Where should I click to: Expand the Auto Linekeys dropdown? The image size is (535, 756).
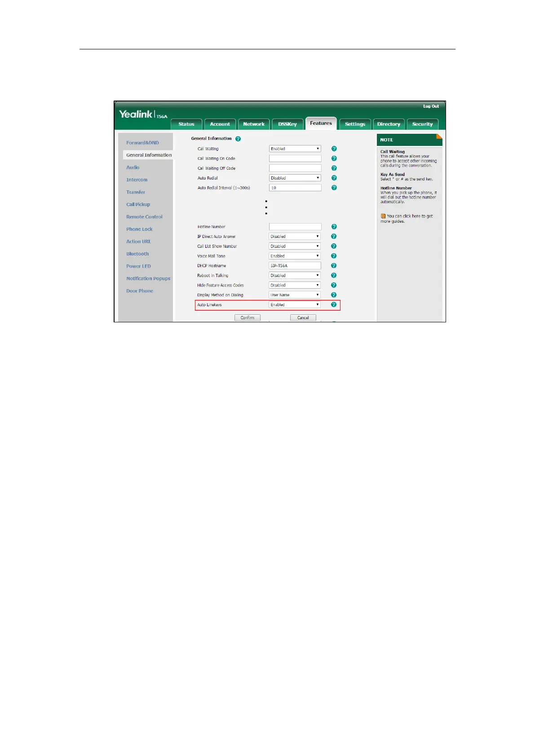pos(295,305)
